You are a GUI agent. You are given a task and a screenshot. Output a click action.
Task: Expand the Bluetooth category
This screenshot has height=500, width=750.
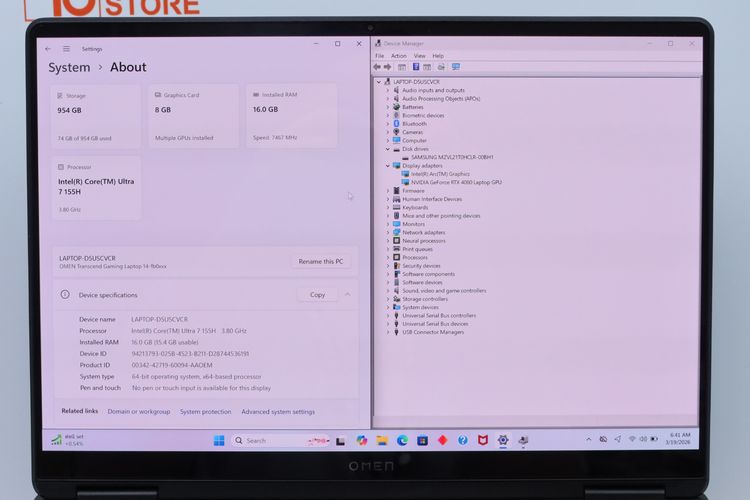tap(388, 123)
